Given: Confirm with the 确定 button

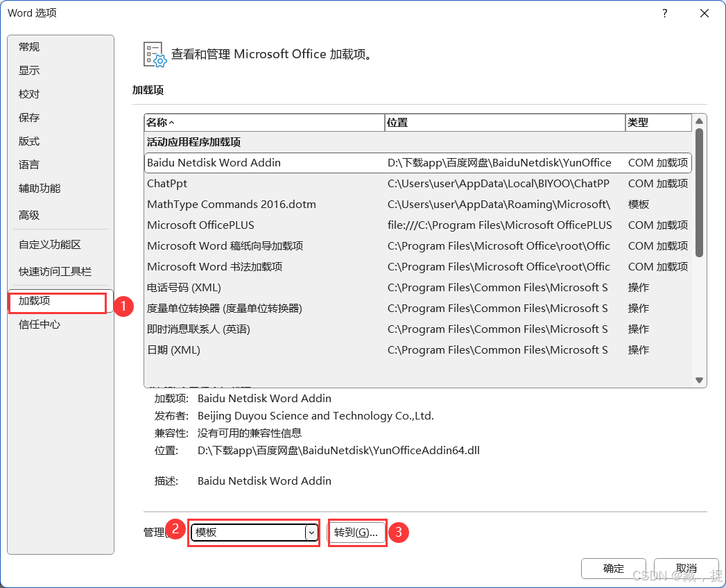Looking at the screenshot, I should click(x=614, y=569).
